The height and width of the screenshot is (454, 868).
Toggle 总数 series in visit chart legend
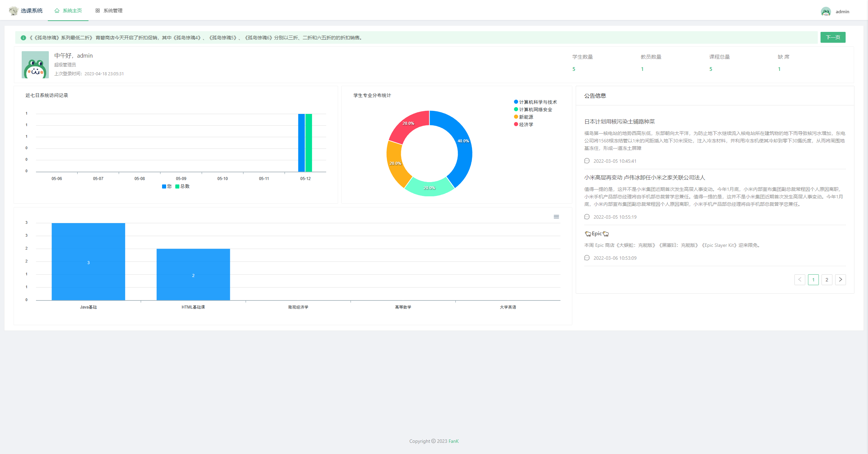click(182, 186)
